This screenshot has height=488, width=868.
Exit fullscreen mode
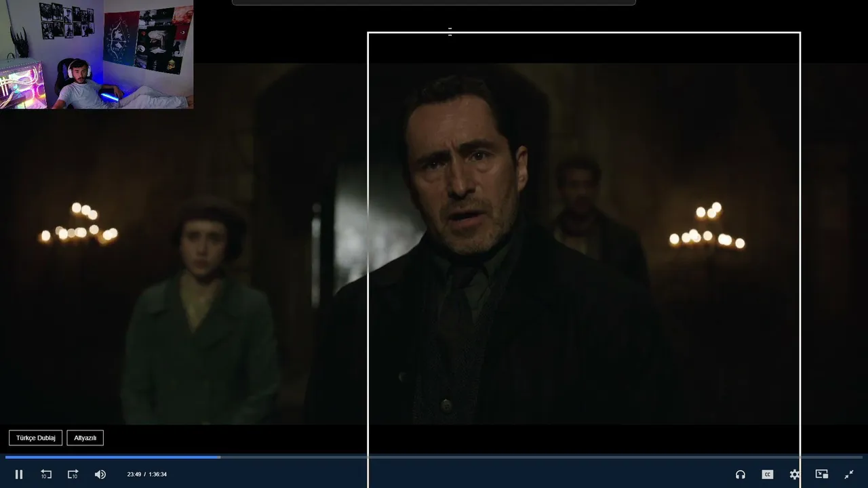(849, 474)
